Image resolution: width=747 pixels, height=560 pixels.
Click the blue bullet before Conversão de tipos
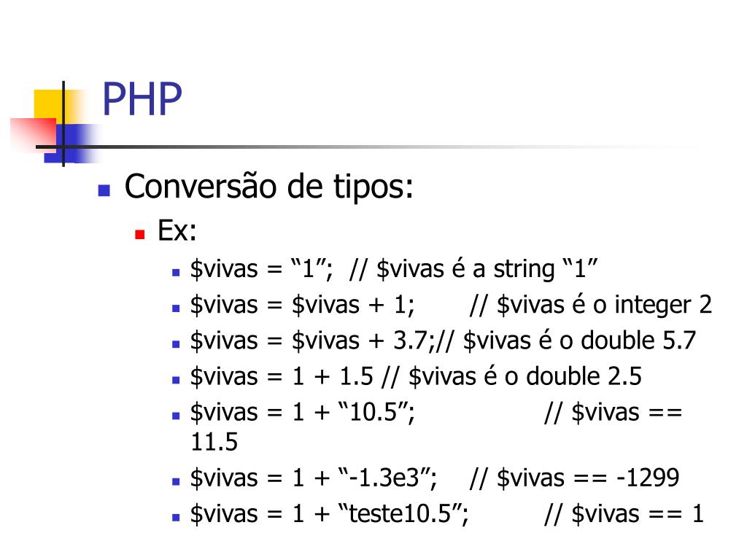(x=104, y=190)
